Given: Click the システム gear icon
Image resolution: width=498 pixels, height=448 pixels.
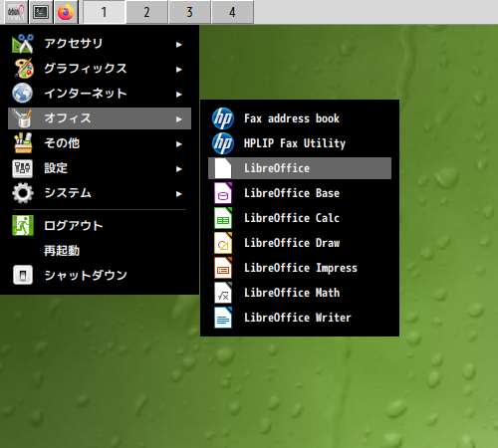Looking at the screenshot, I should [23, 193].
